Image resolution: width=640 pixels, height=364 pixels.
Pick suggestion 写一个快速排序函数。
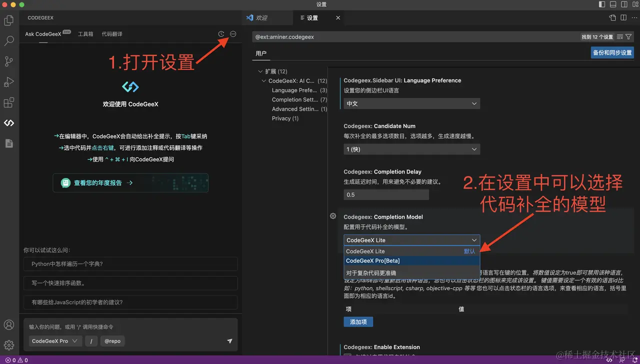[x=130, y=283]
